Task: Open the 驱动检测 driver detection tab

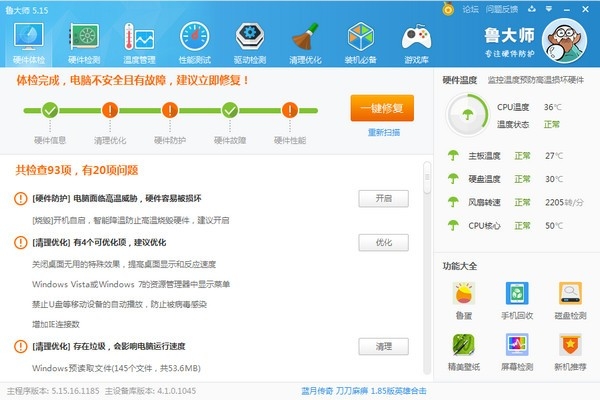Action: click(x=250, y=43)
